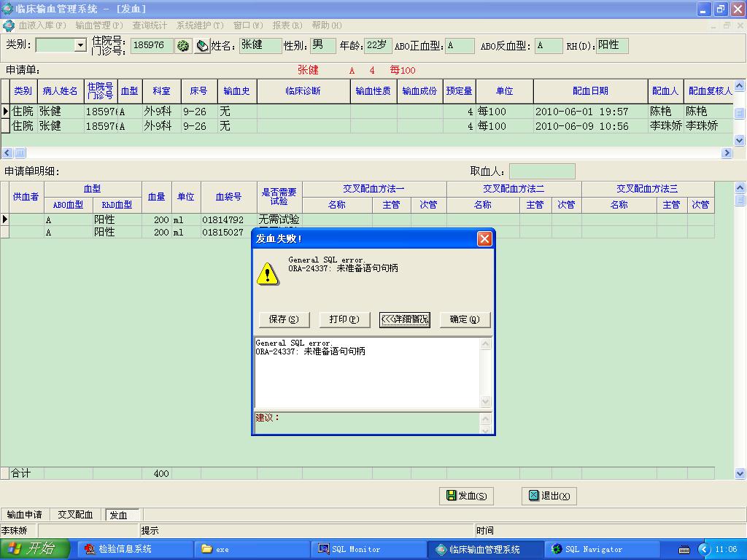Click the card reader icon next to 姓名

pos(202,46)
